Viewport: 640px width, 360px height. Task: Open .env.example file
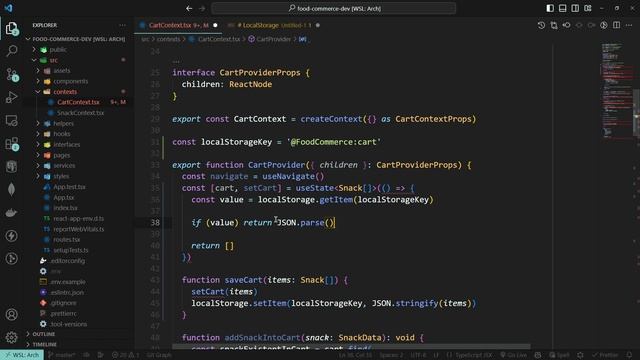point(67,282)
